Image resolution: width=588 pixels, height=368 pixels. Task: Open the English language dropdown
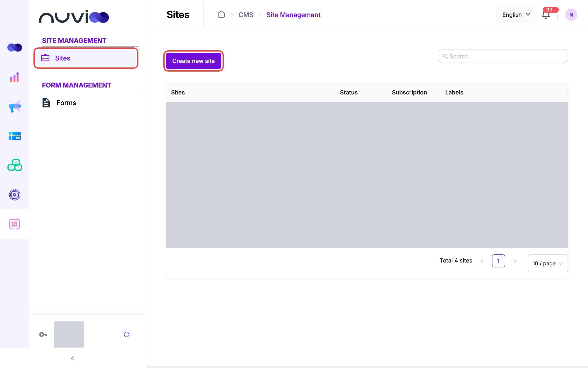click(x=516, y=15)
